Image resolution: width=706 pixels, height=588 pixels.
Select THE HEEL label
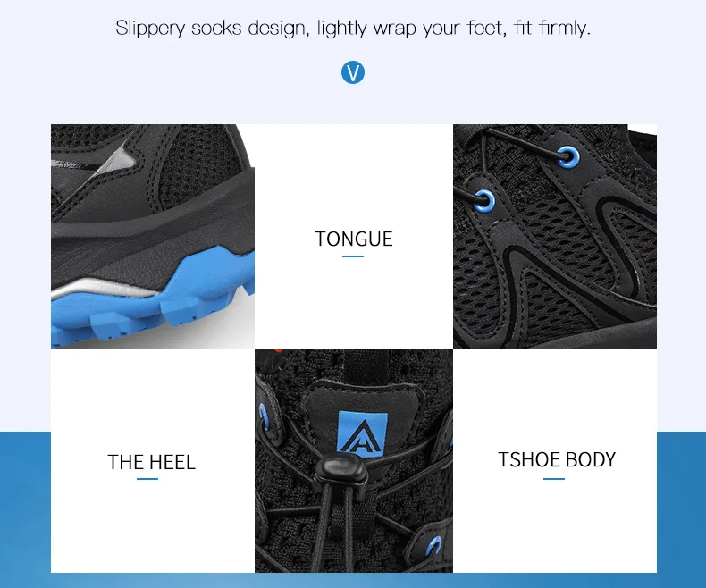[x=151, y=462]
